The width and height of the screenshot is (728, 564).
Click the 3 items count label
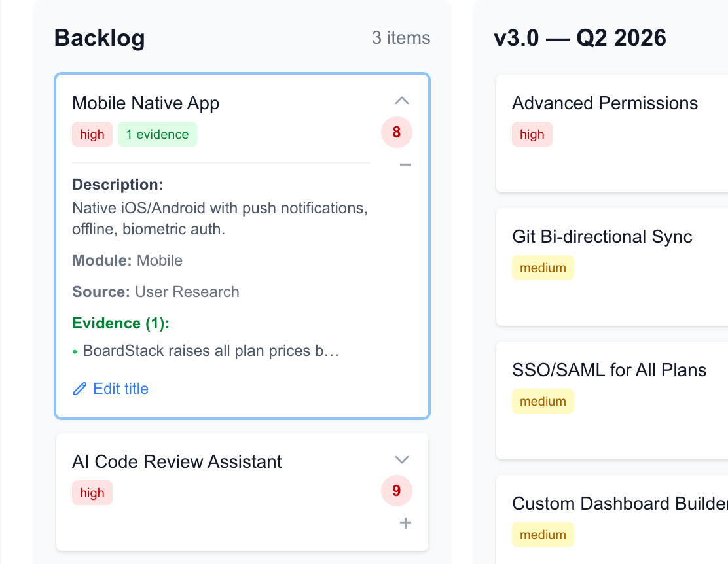(x=401, y=38)
